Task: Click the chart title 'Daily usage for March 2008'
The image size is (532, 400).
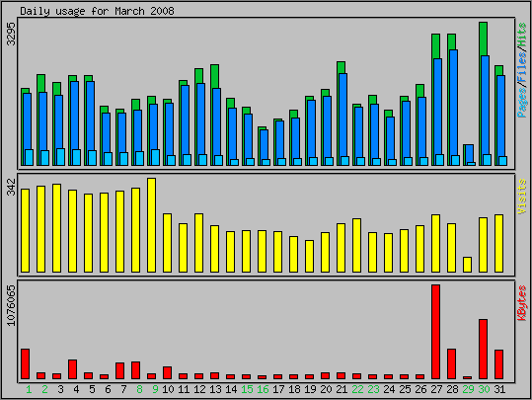Action: point(97,11)
